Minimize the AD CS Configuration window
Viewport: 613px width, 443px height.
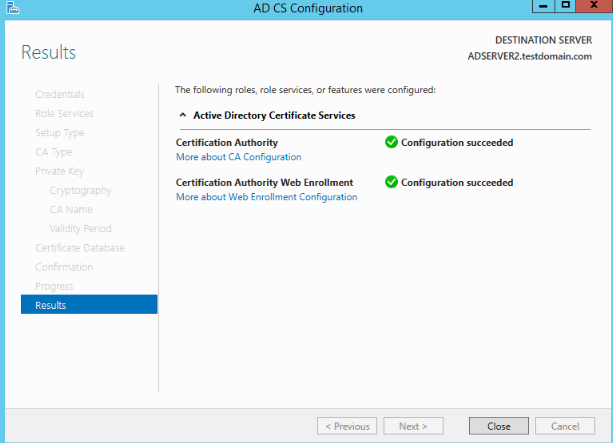click(x=543, y=6)
